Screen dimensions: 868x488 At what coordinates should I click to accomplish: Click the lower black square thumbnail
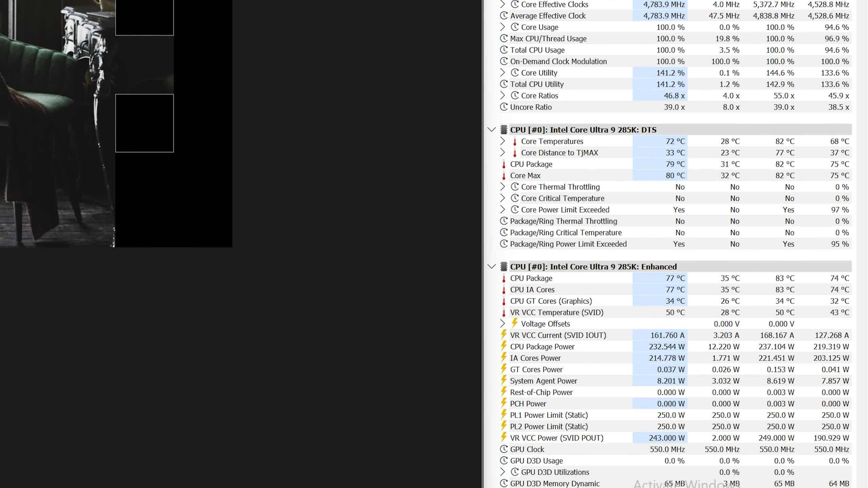click(x=144, y=123)
